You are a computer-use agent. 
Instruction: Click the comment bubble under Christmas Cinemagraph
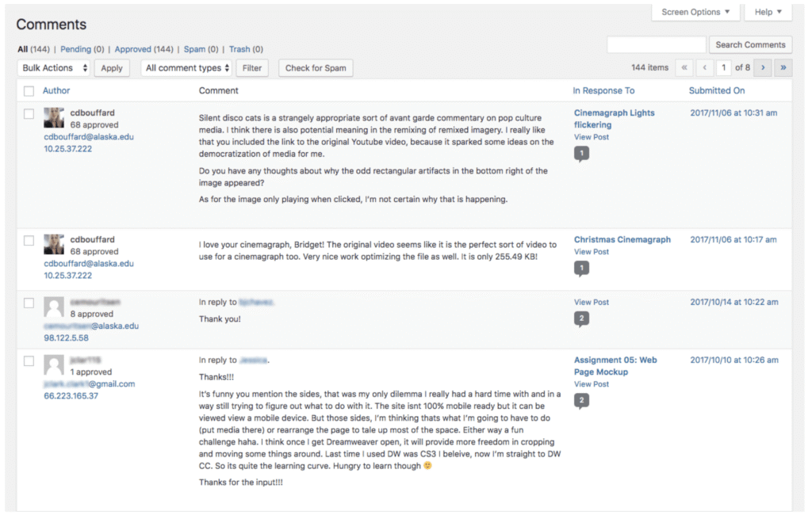(582, 268)
